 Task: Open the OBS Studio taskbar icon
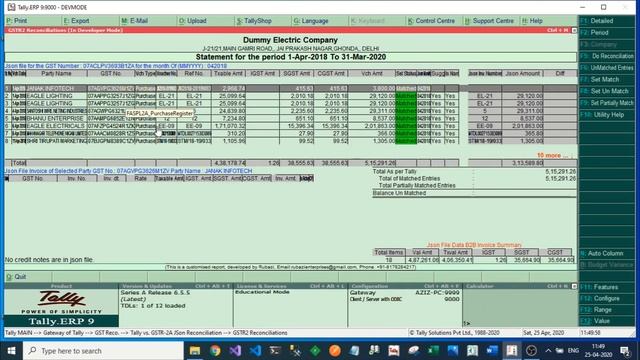[x=531, y=351]
